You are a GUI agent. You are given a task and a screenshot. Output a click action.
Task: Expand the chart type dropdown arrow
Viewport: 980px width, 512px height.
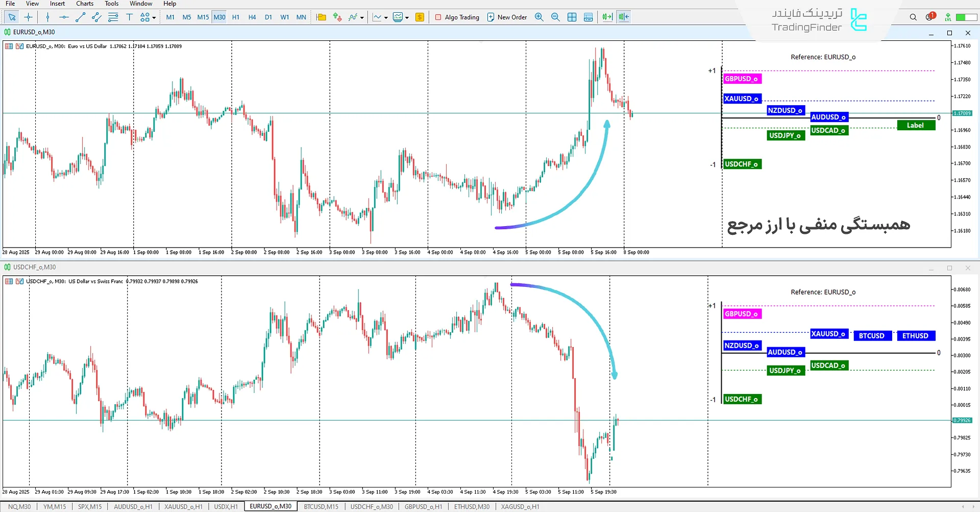click(x=386, y=18)
